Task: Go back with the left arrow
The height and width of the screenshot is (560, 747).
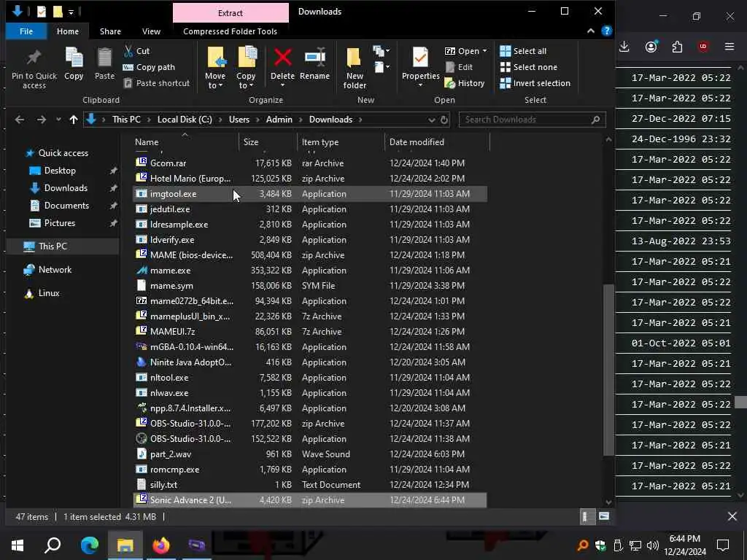Action: (20, 120)
